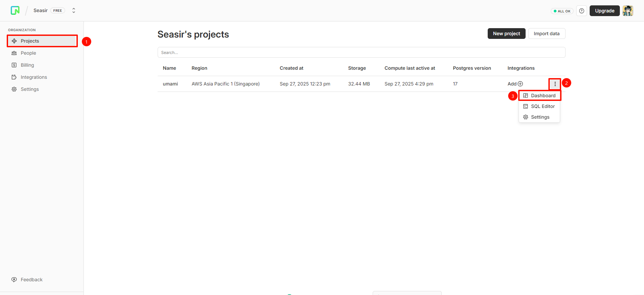Go to People in the sidebar

28,53
